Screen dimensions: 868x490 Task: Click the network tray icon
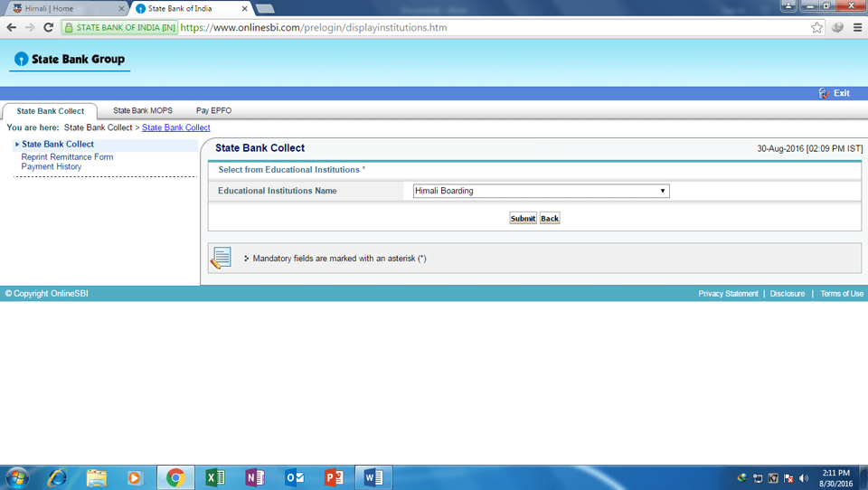point(758,478)
